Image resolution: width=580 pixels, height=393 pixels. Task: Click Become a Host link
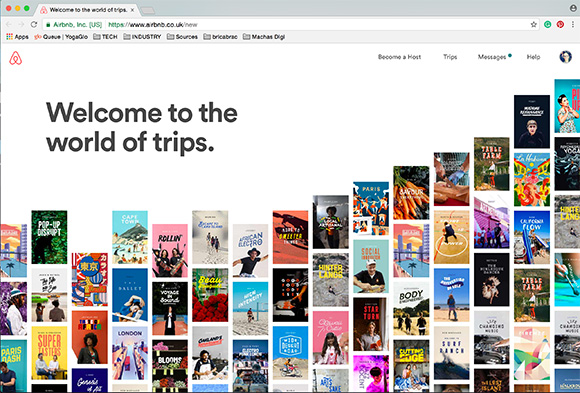tap(399, 57)
